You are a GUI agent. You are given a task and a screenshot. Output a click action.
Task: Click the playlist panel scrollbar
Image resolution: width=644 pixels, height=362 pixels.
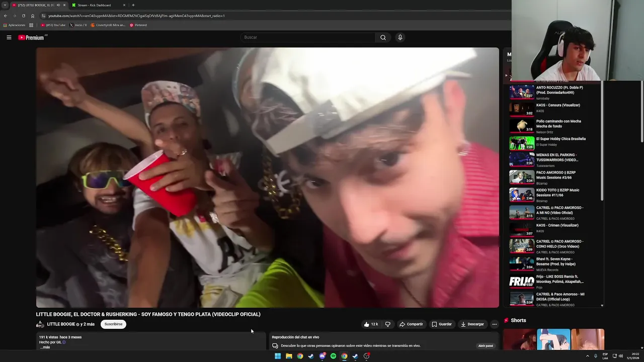pos(602,141)
